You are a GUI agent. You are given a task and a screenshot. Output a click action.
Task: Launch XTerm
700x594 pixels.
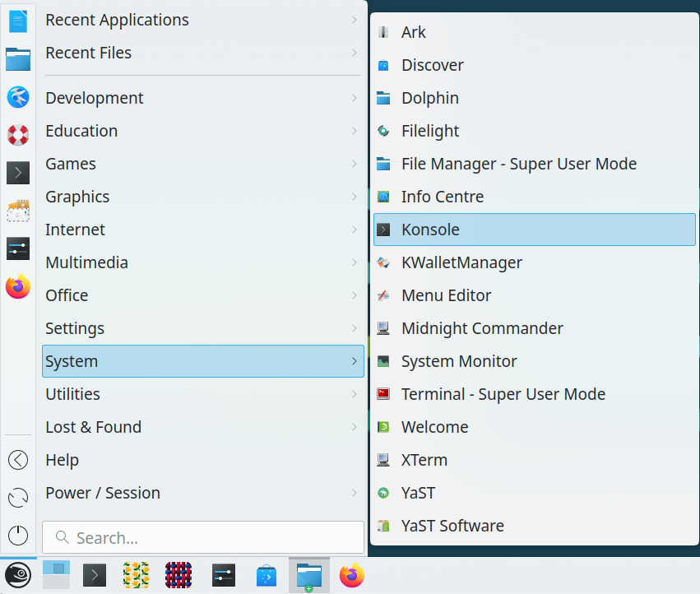(535, 460)
